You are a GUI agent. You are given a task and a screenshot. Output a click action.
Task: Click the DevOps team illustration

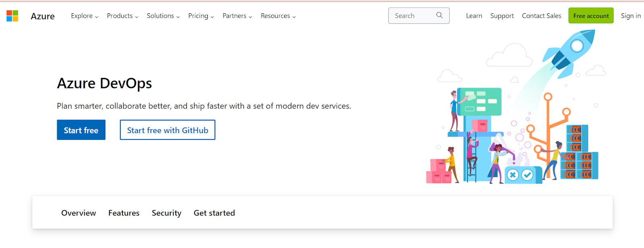tap(511, 137)
